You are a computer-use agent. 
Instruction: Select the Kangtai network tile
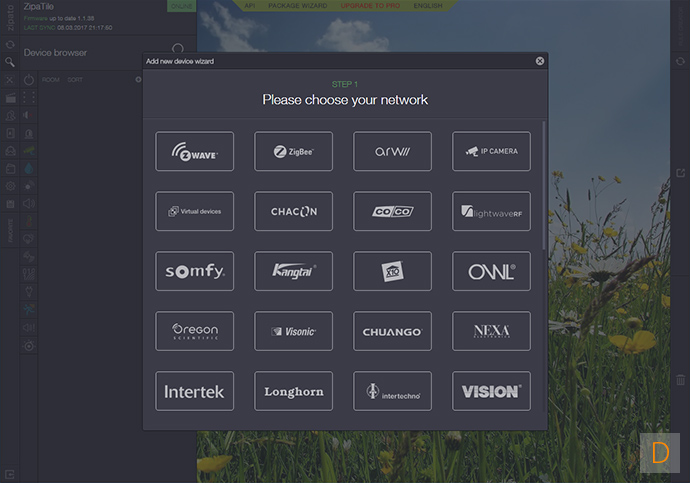pos(294,271)
